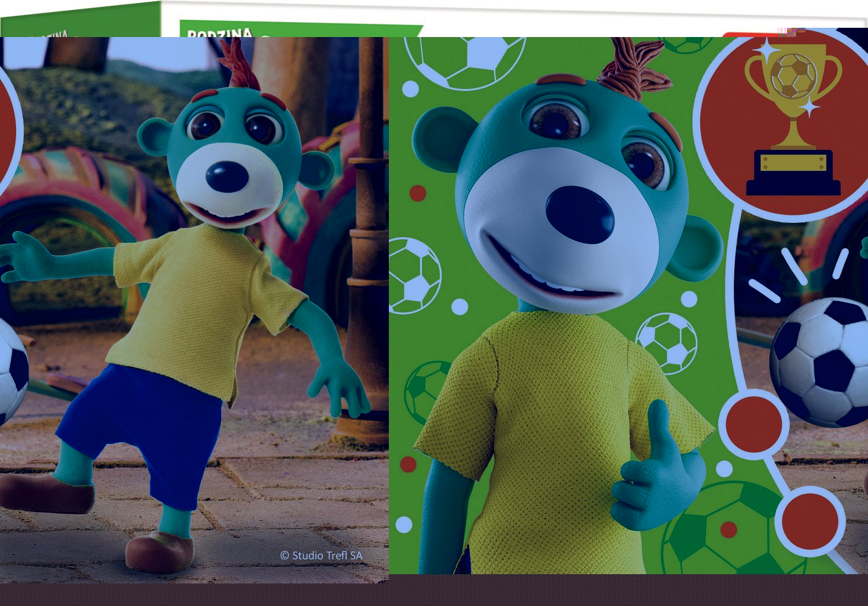Click the white soccer ball outline left of the big face

[414, 276]
